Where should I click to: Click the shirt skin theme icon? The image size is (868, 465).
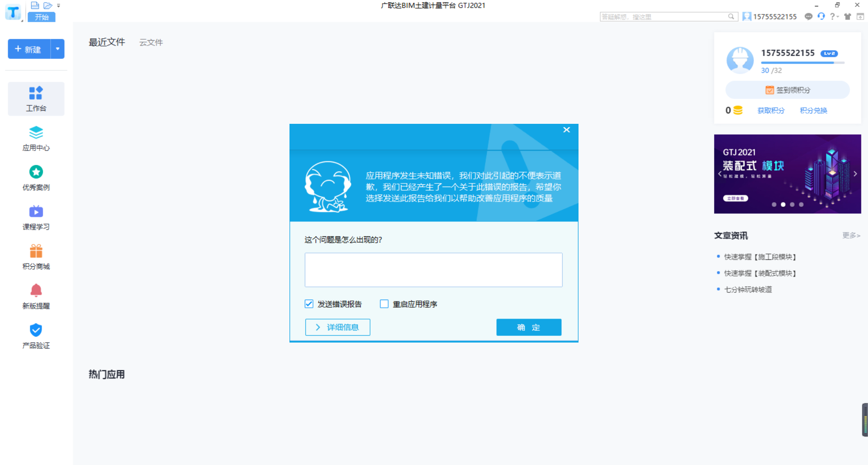[x=848, y=17]
